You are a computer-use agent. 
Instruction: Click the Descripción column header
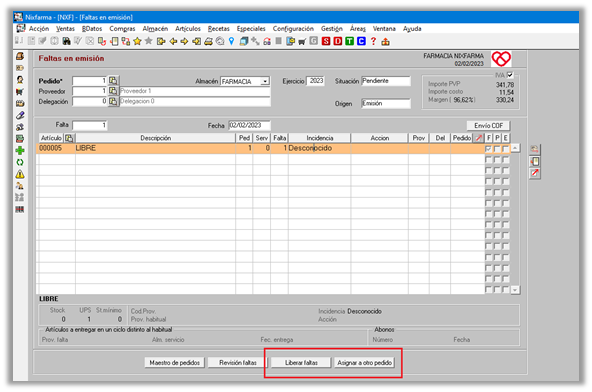(156, 138)
